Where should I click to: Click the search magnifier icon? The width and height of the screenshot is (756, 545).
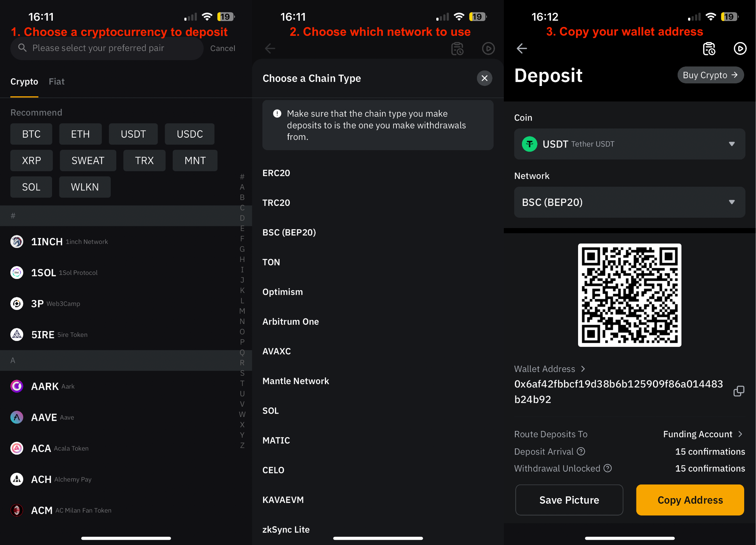point(23,48)
